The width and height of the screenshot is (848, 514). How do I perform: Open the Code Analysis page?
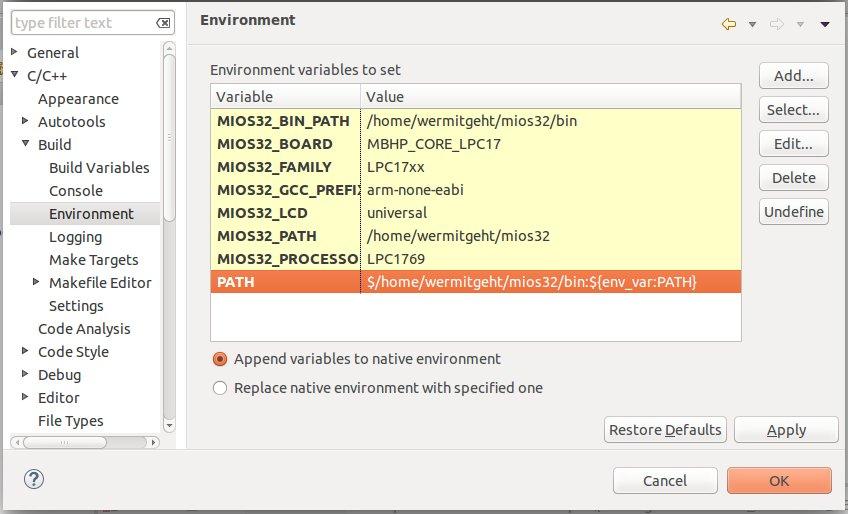[x=84, y=329]
